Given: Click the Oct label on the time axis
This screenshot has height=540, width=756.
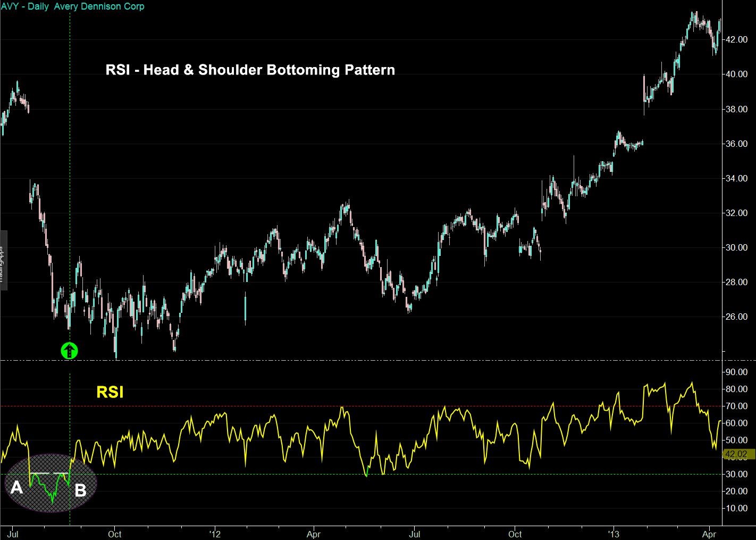Looking at the screenshot, I should (x=114, y=534).
